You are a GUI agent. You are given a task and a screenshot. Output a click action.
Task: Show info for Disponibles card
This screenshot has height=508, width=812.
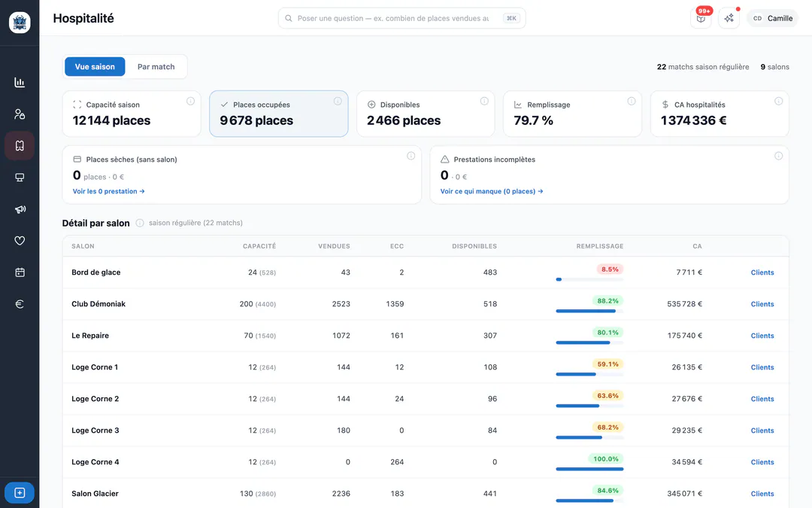click(x=484, y=101)
